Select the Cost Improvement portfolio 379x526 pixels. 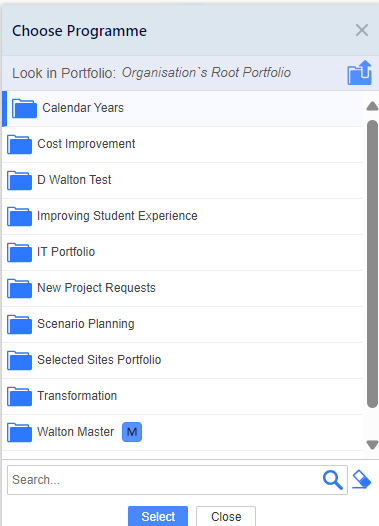point(183,145)
